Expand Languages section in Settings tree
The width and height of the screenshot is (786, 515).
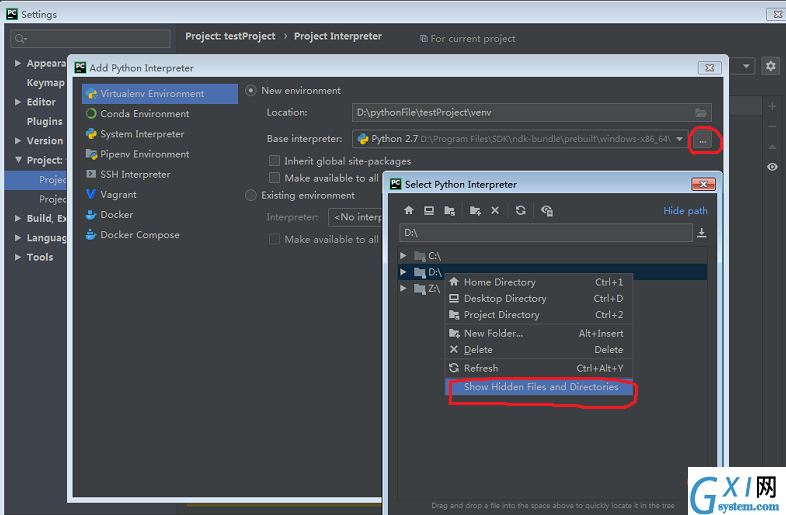click(x=18, y=238)
